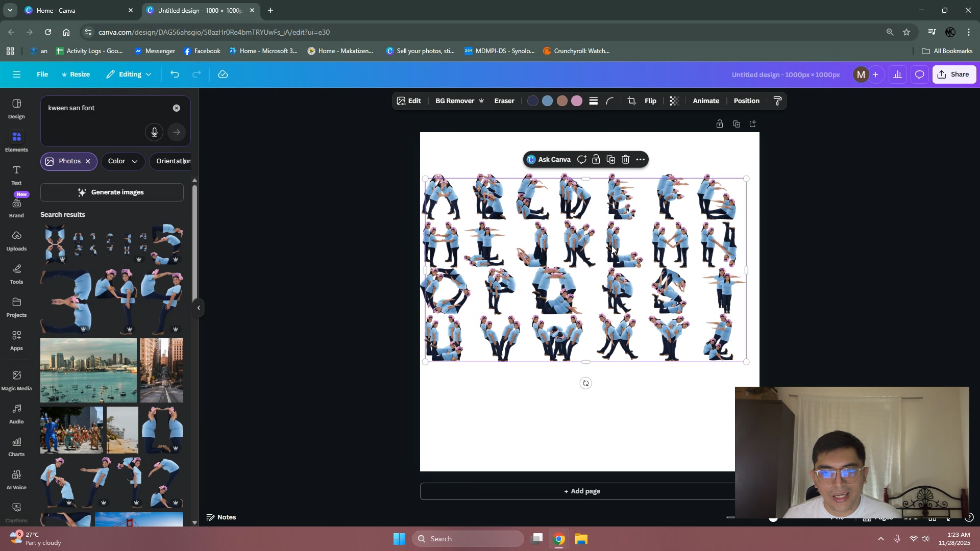The height and width of the screenshot is (551, 980).
Task: Select the pink color swatch
Action: [x=577, y=101]
